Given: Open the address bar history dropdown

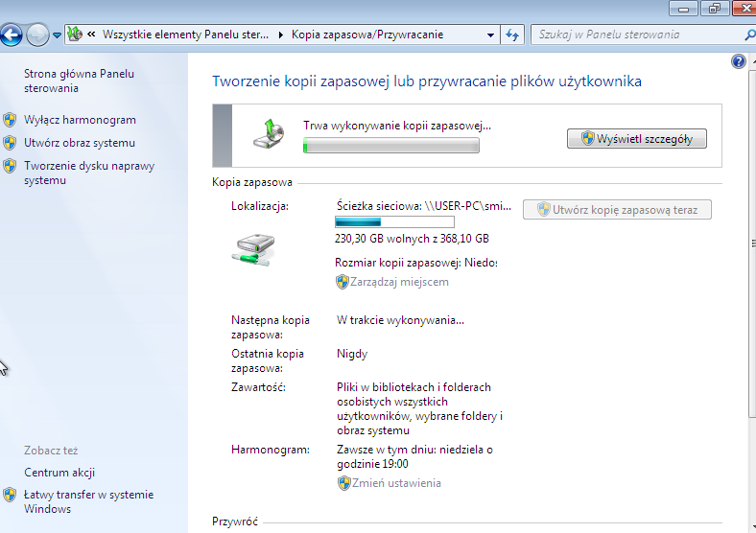Looking at the screenshot, I should 490,35.
